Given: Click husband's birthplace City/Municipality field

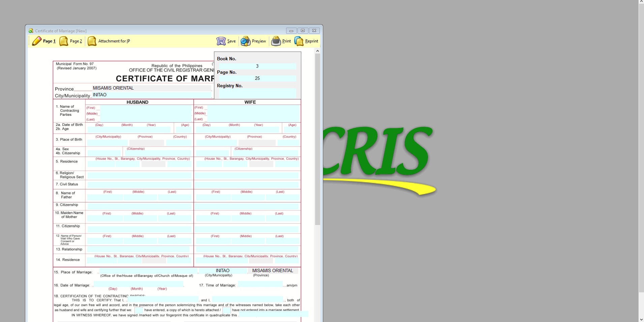Looking at the screenshot, I should pos(108,142).
